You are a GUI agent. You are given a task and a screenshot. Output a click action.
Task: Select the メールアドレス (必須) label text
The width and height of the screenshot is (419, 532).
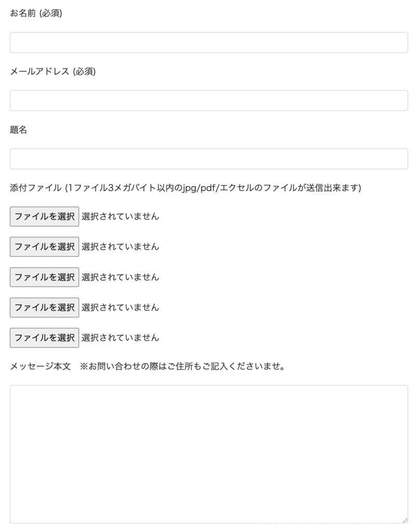click(x=53, y=72)
